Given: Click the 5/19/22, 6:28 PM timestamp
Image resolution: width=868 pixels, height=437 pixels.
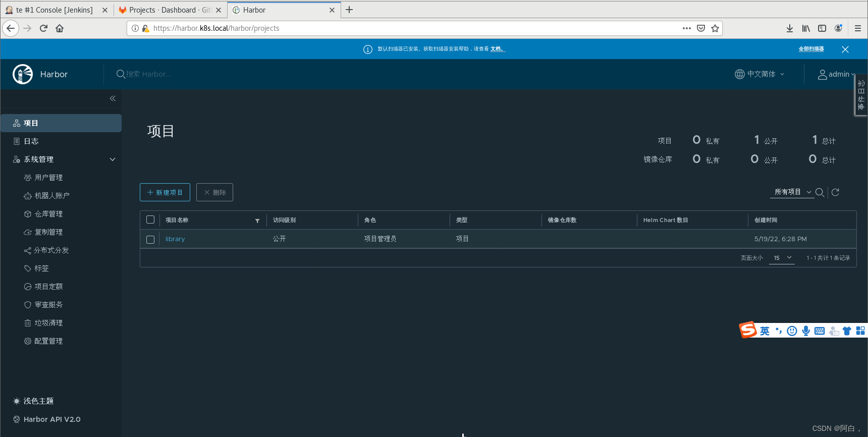Looking at the screenshot, I should pos(781,239).
